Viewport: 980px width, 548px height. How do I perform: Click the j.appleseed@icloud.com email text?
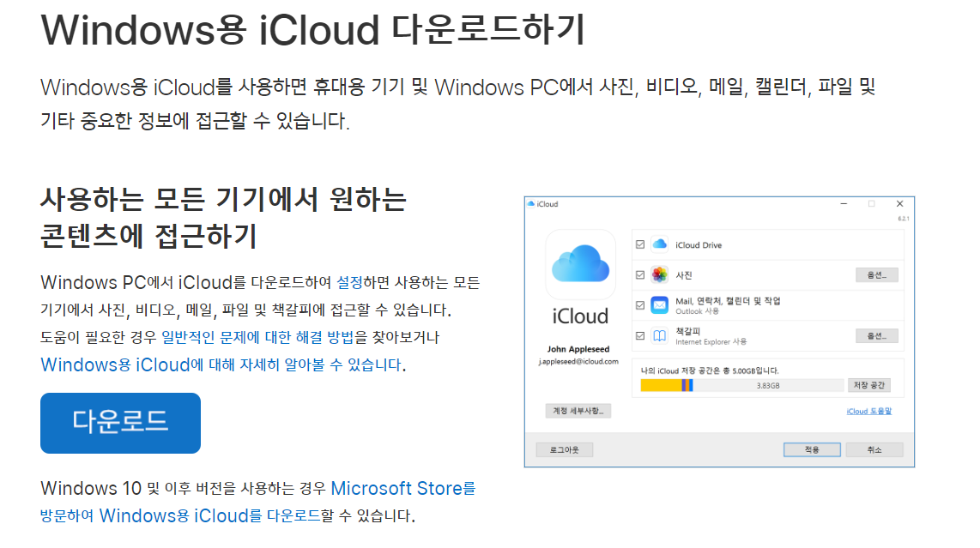[578, 361]
